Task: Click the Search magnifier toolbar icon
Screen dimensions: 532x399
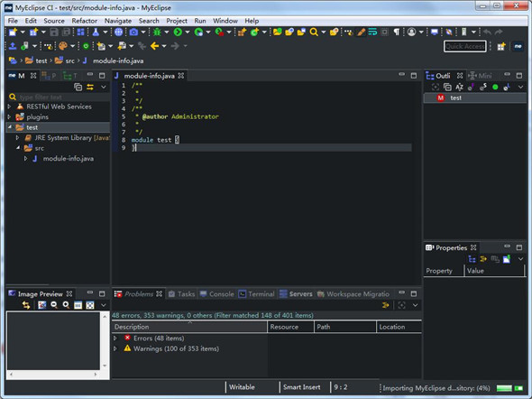Action: click(314, 32)
